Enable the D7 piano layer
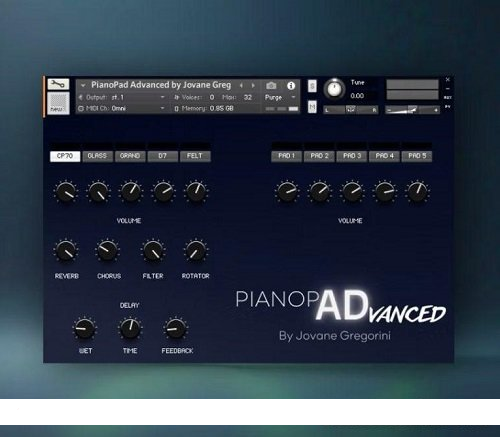Screen dimensions: 500x437 [x=163, y=156]
